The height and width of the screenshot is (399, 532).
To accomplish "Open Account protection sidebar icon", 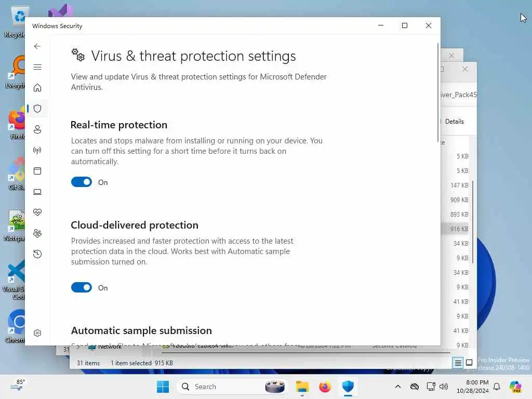I will (x=37, y=129).
